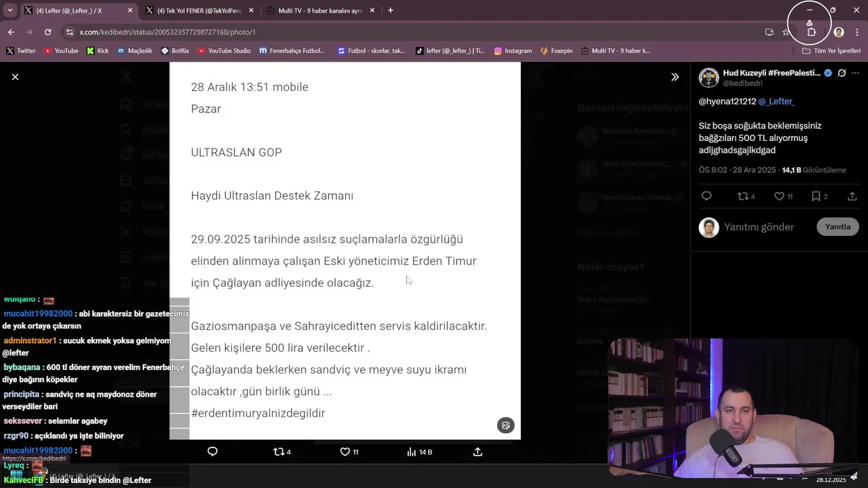The height and width of the screenshot is (488, 868).
Task: Click reply bubble icon in the side panel
Action: [x=707, y=197]
